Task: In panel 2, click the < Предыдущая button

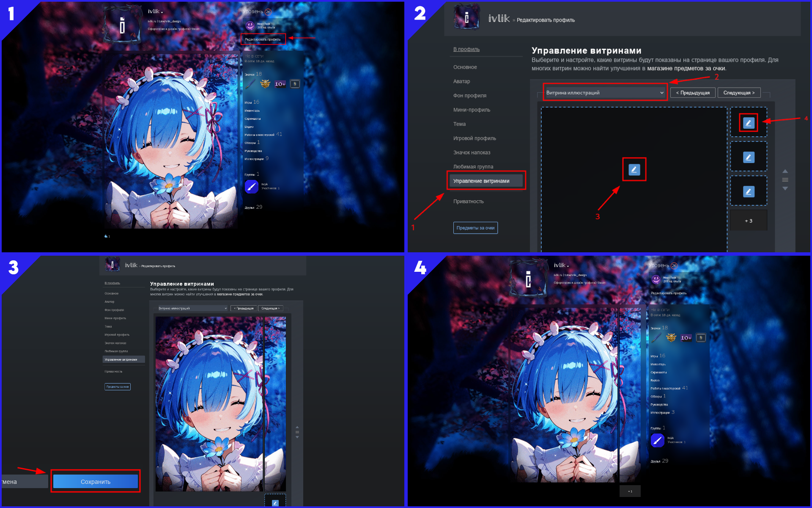Action: pos(693,93)
